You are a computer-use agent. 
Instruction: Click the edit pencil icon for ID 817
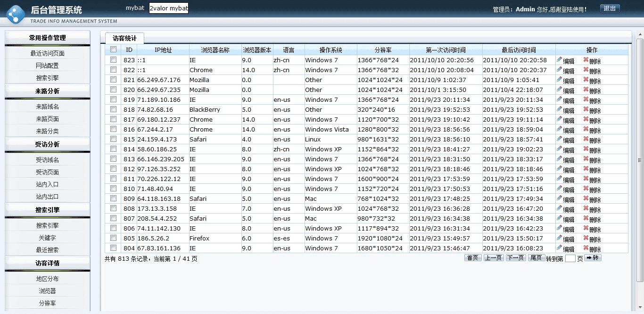(560, 119)
